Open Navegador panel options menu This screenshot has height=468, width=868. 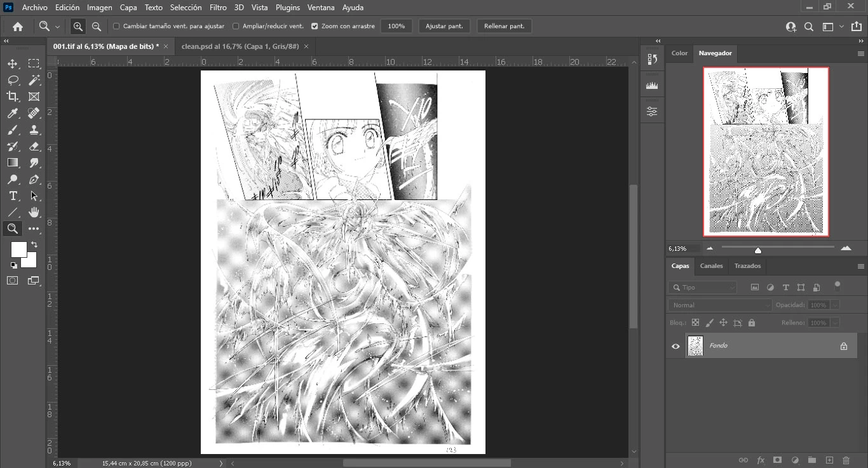pyautogui.click(x=861, y=54)
